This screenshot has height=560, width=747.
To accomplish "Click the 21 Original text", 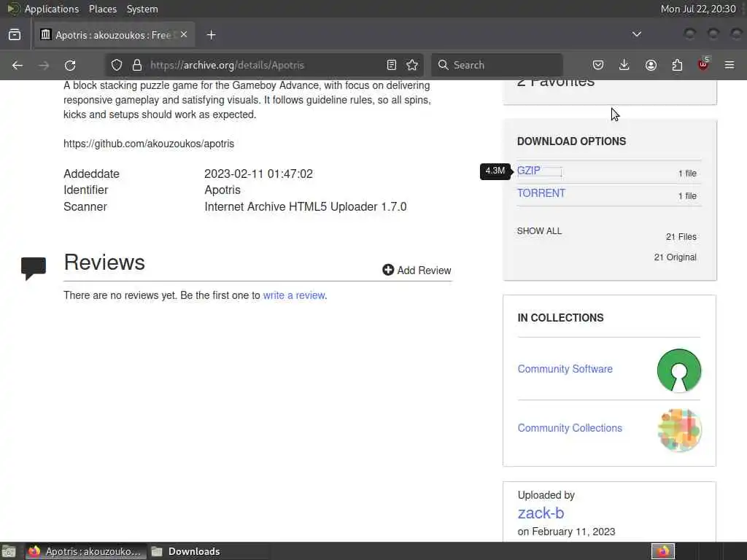I will (675, 257).
